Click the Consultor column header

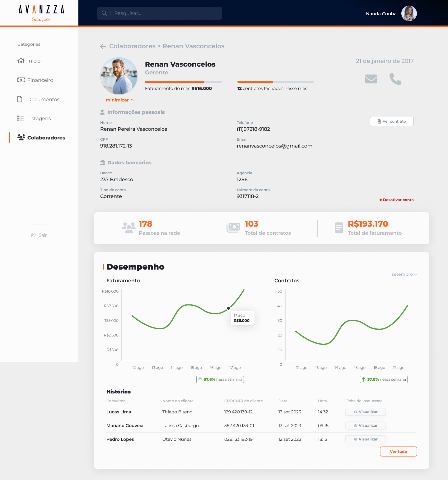click(115, 401)
